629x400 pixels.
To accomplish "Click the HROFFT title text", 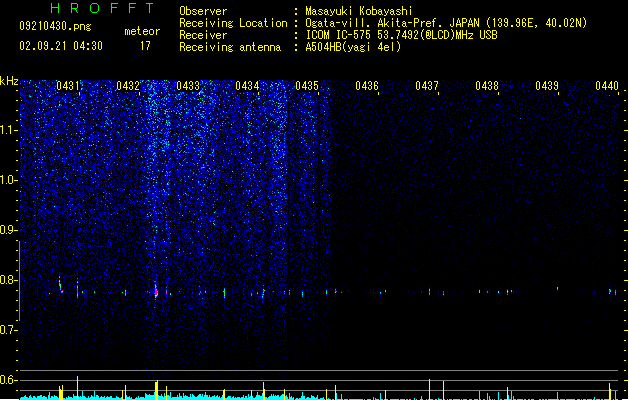I will tap(102, 8).
